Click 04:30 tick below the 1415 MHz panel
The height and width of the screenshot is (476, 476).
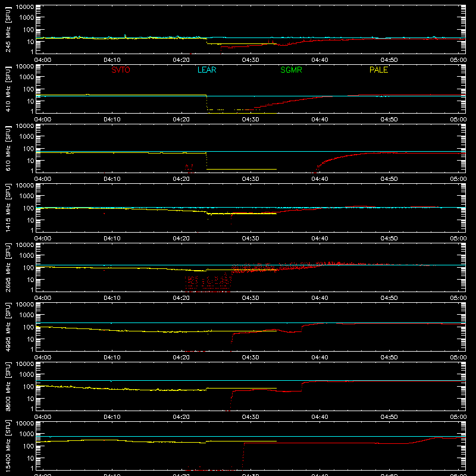[x=250, y=239]
